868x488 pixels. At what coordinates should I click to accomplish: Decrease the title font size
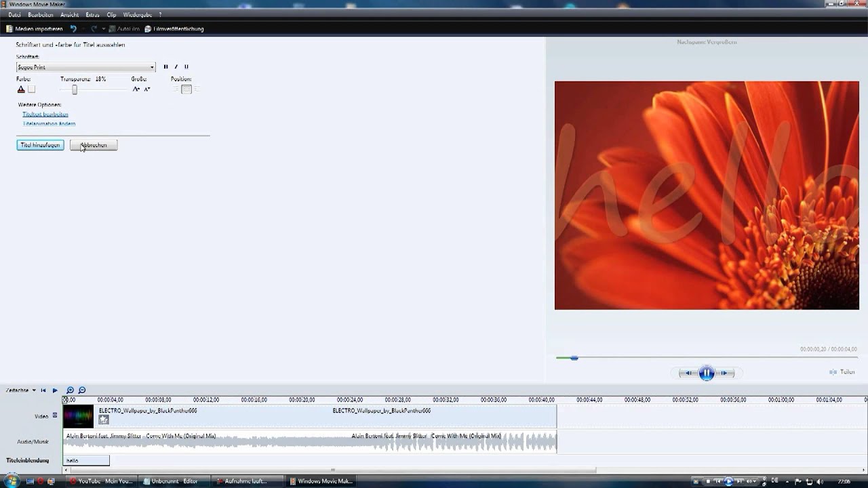pyautogui.click(x=146, y=89)
